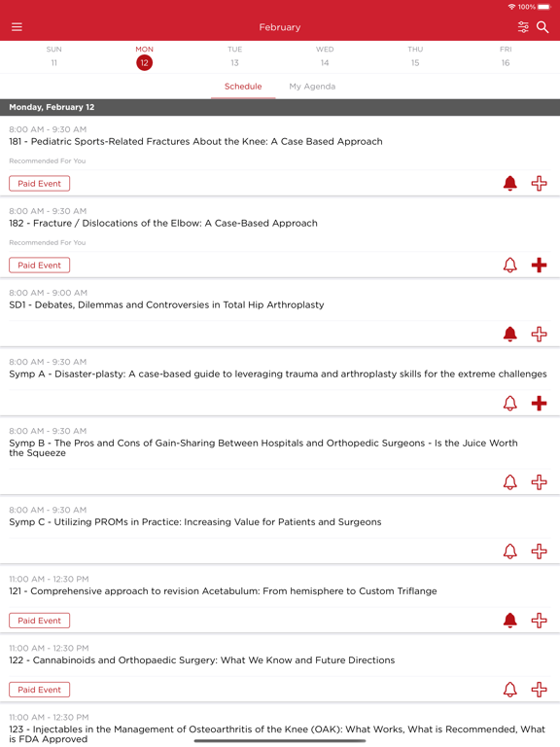
Task: Open session 121 revision Acetabulum
Action: coord(223,591)
